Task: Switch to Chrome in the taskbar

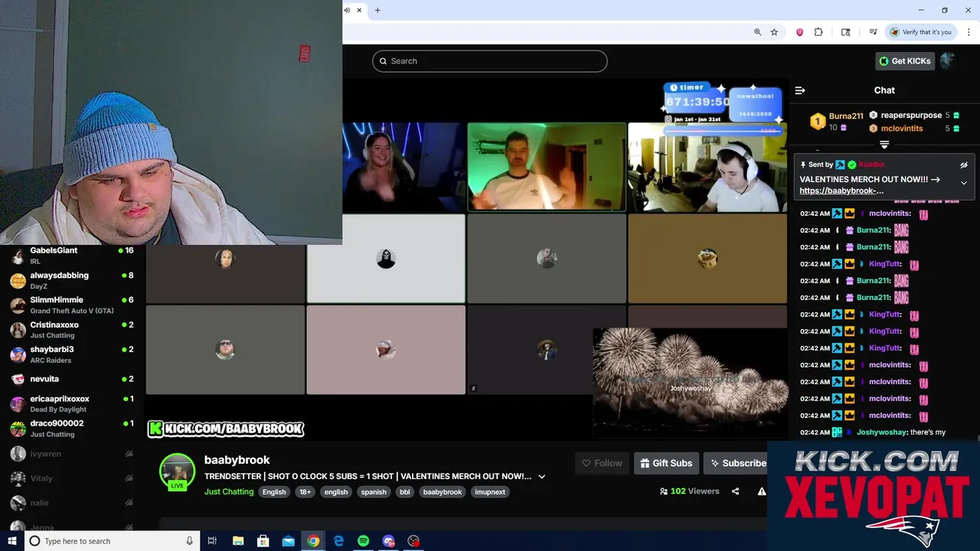Action: click(313, 541)
